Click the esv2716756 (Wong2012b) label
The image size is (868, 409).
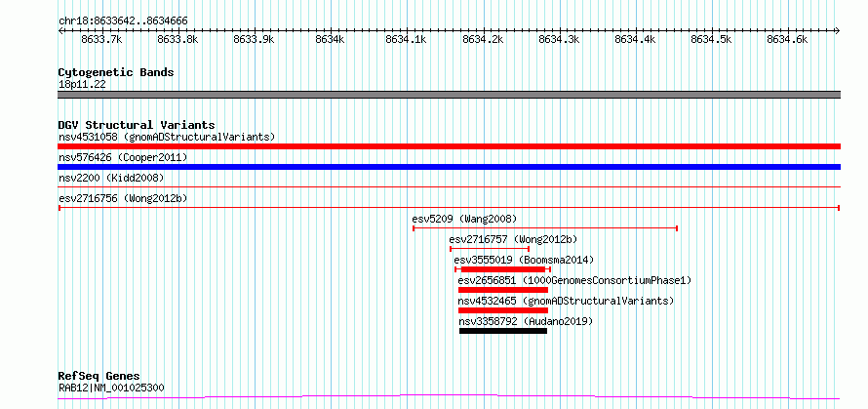click(123, 198)
